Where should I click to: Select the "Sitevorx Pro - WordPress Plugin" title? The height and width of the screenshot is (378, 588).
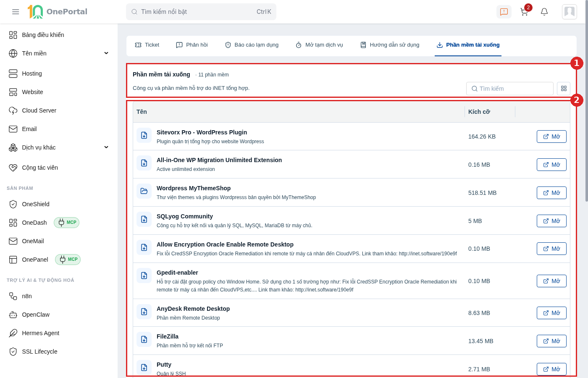(202, 132)
